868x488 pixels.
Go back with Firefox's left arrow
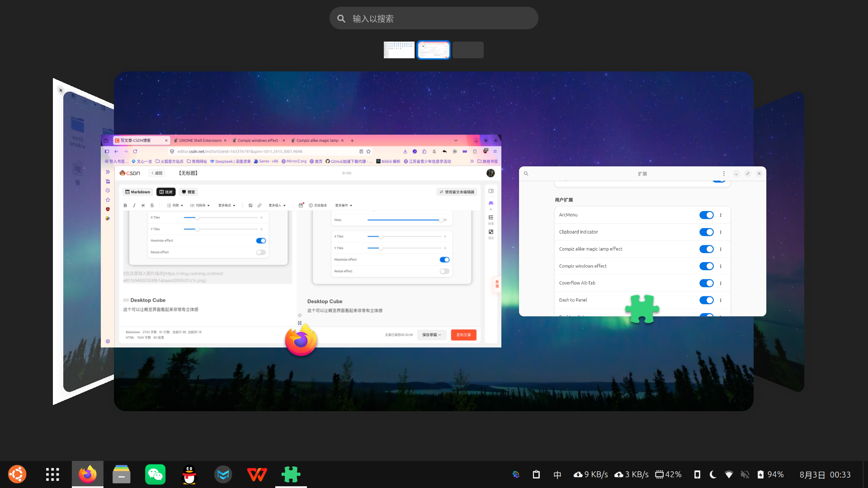116,151
